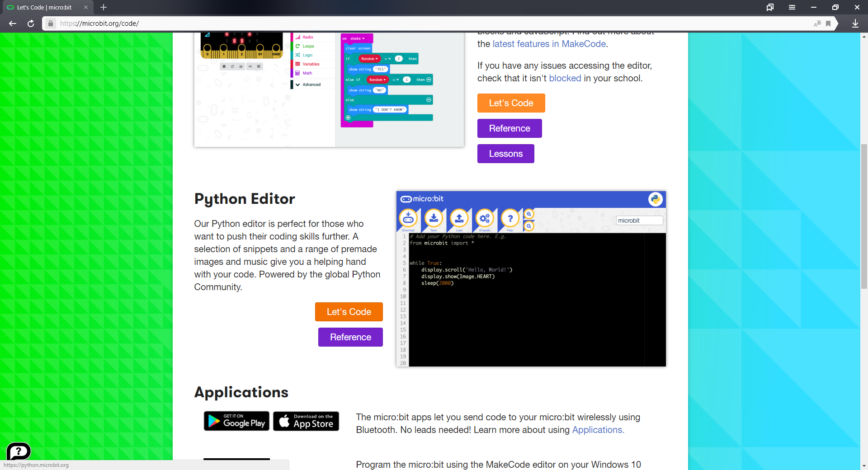Open the help chat bubble icon
The height and width of the screenshot is (470, 868).
coord(19,451)
